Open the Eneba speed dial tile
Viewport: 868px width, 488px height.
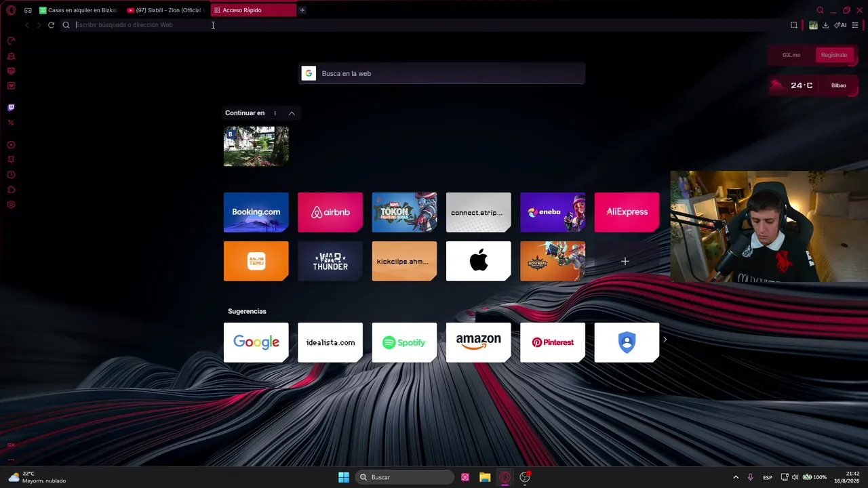pos(553,212)
